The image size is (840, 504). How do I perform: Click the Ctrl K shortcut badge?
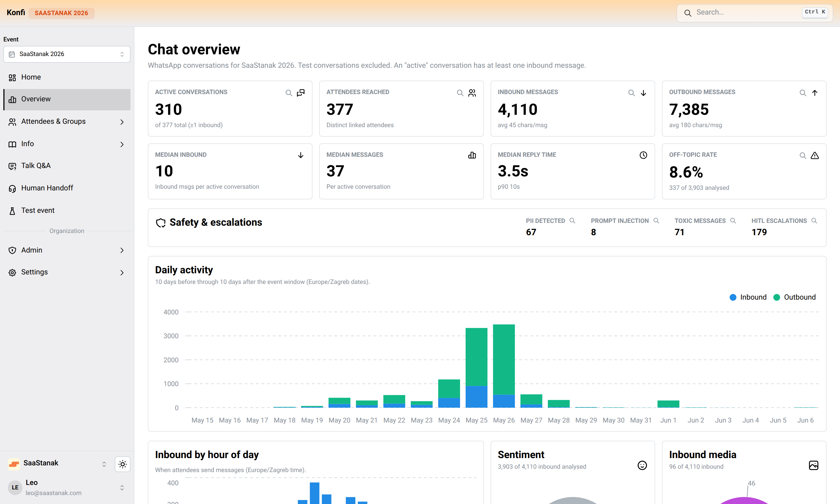click(x=815, y=12)
